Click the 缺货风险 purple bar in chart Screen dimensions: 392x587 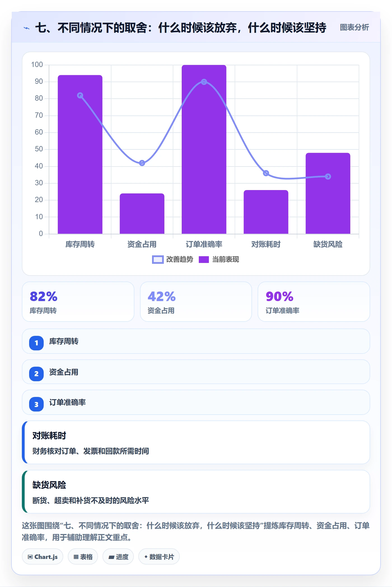point(328,193)
